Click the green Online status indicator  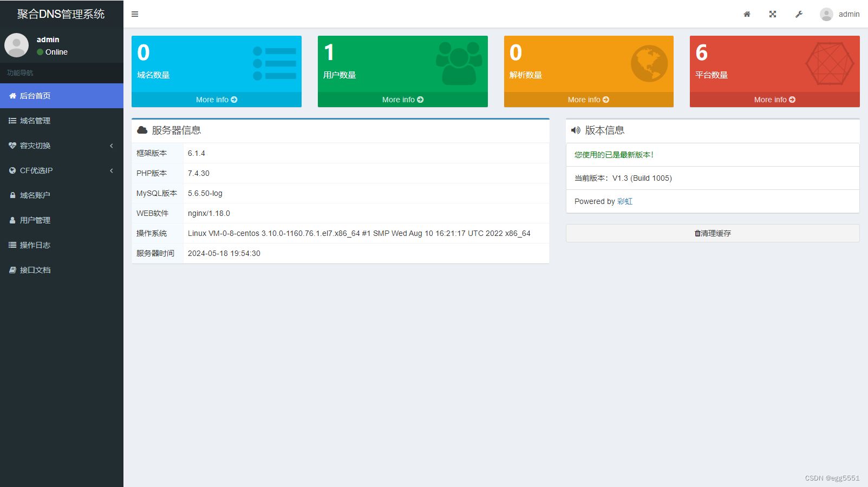pyautogui.click(x=40, y=52)
